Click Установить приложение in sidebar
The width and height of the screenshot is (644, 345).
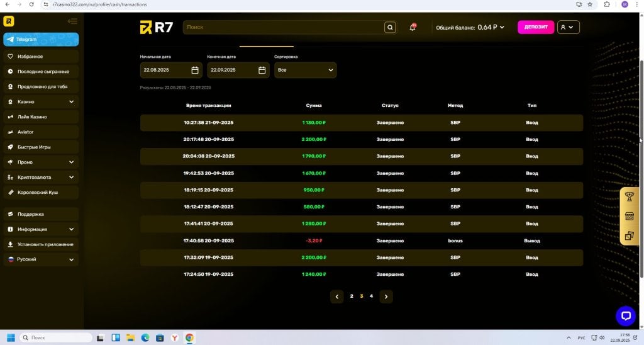pyautogui.click(x=41, y=244)
